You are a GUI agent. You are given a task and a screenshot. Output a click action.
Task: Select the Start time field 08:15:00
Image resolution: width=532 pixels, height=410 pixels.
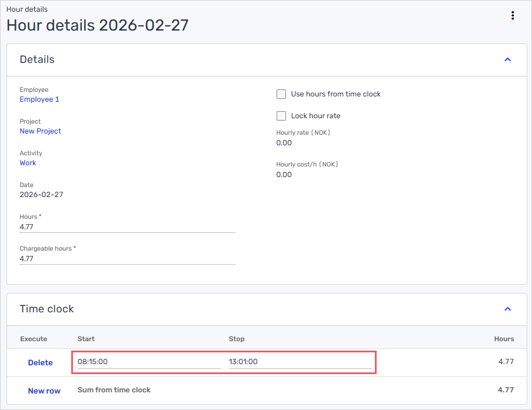148,362
